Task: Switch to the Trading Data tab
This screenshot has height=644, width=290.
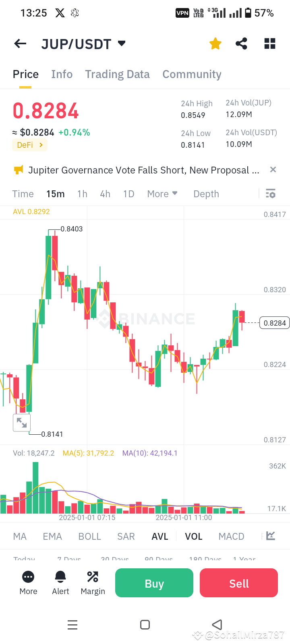Action: point(117,74)
